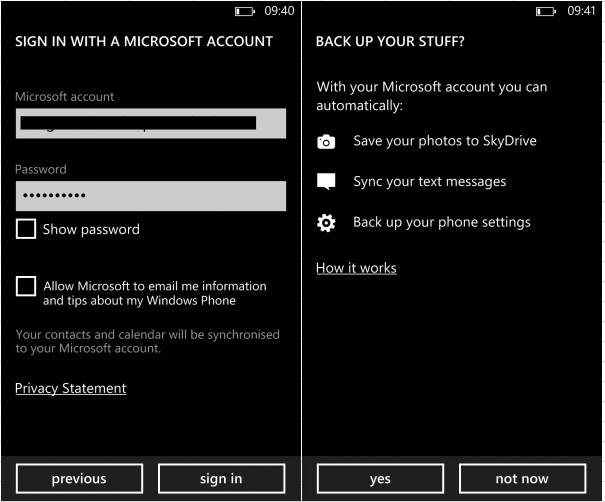
Task: Tap the previous button
Action: (79, 479)
